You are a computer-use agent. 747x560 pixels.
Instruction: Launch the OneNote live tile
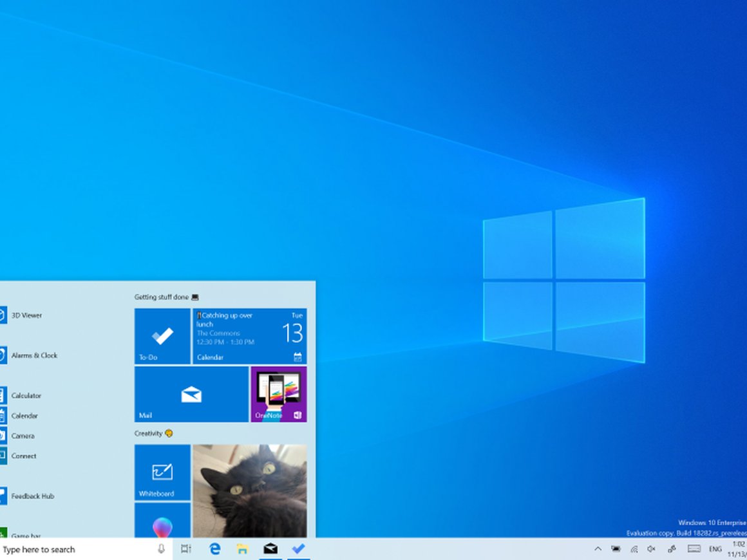click(279, 393)
